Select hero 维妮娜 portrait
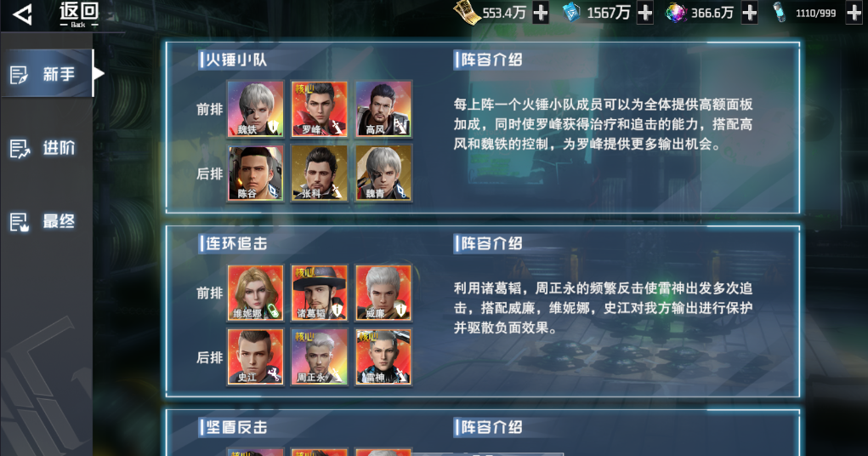868x456 pixels. [x=256, y=294]
